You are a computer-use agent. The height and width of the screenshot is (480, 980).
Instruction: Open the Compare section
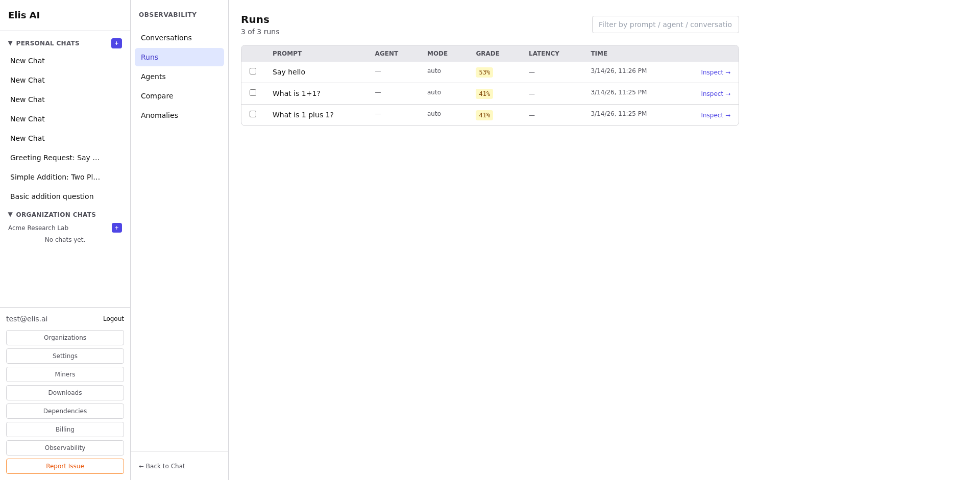click(x=157, y=96)
